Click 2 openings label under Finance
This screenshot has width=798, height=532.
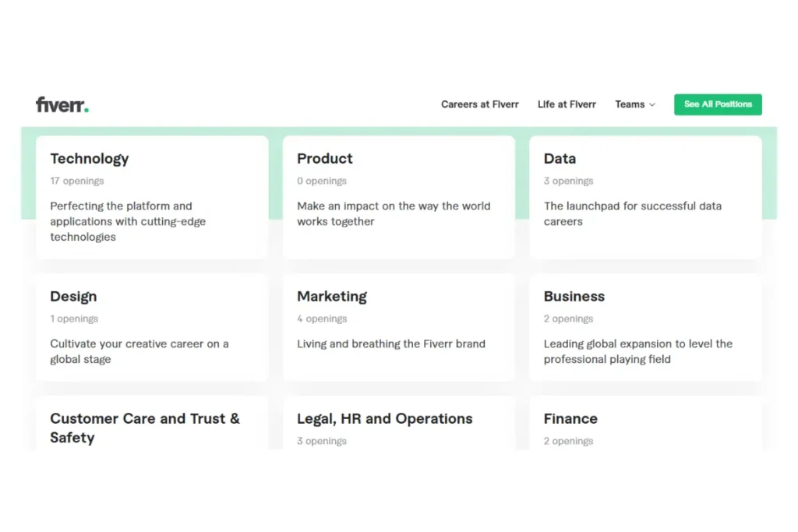coord(569,442)
